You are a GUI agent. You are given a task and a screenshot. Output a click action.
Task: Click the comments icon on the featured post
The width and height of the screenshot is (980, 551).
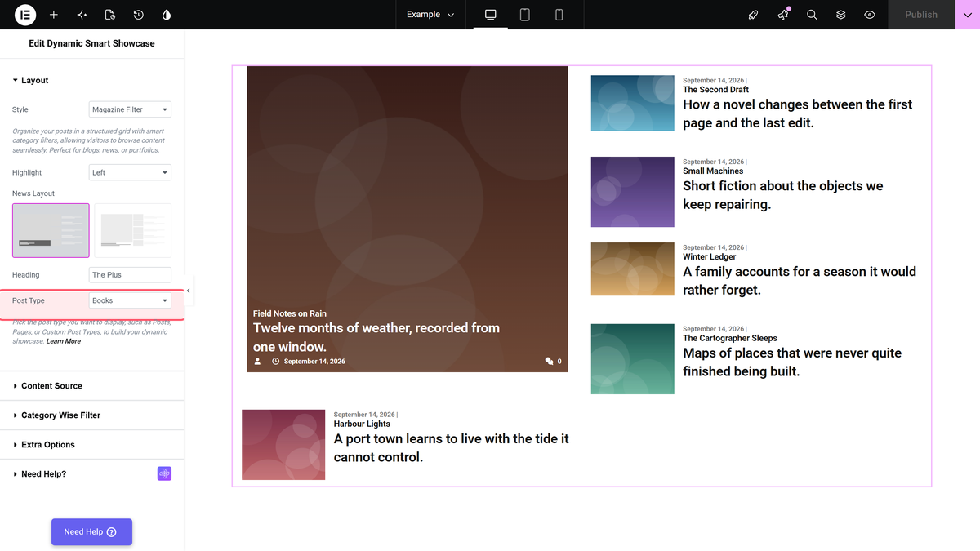click(x=549, y=361)
